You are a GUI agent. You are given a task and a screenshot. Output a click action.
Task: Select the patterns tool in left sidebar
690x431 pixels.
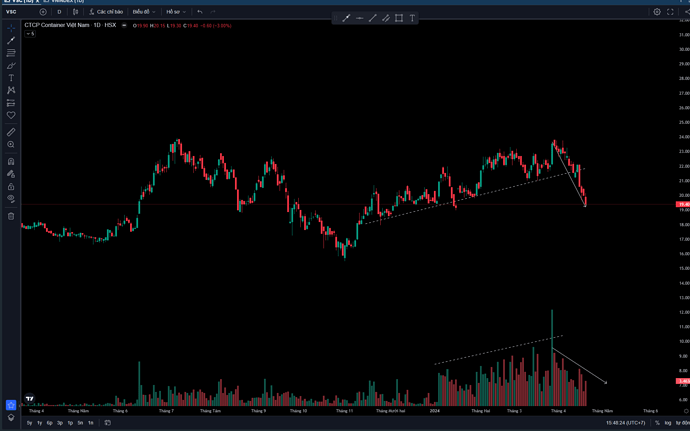tap(11, 91)
